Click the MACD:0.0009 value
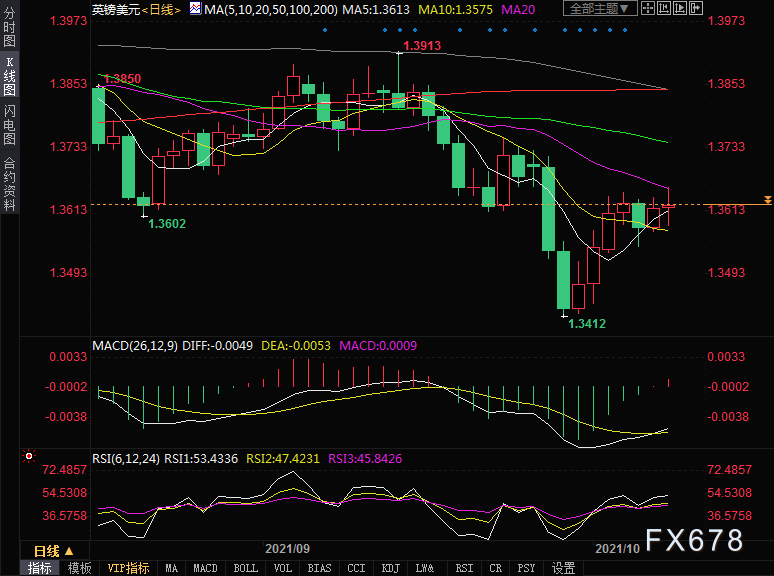Image resolution: width=774 pixels, height=576 pixels. (378, 346)
